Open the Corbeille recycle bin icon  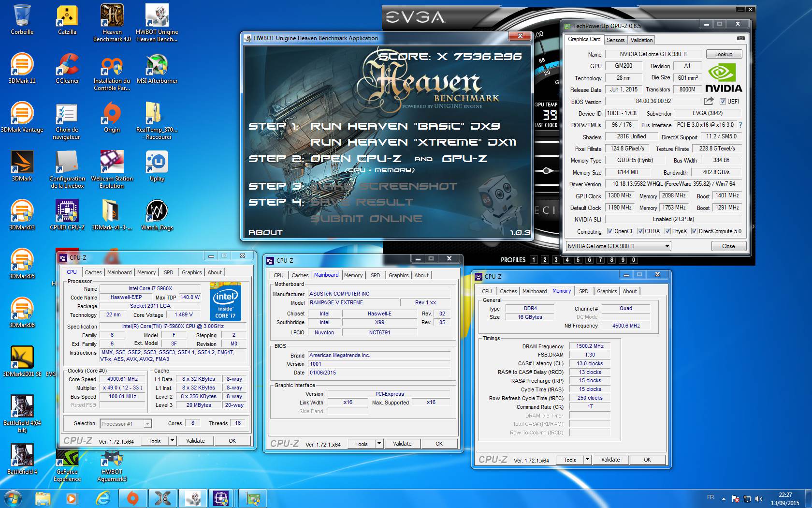pyautogui.click(x=22, y=19)
